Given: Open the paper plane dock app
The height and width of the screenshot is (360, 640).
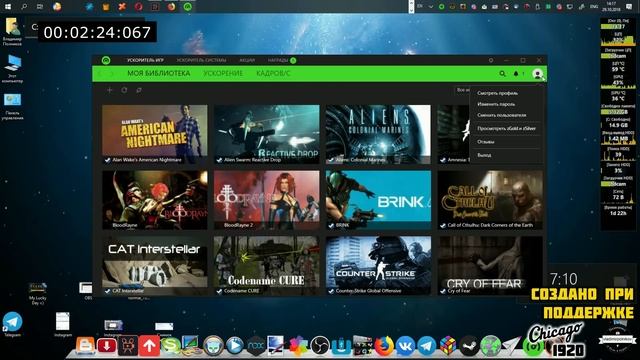Looking at the screenshot, I should click(x=511, y=345).
